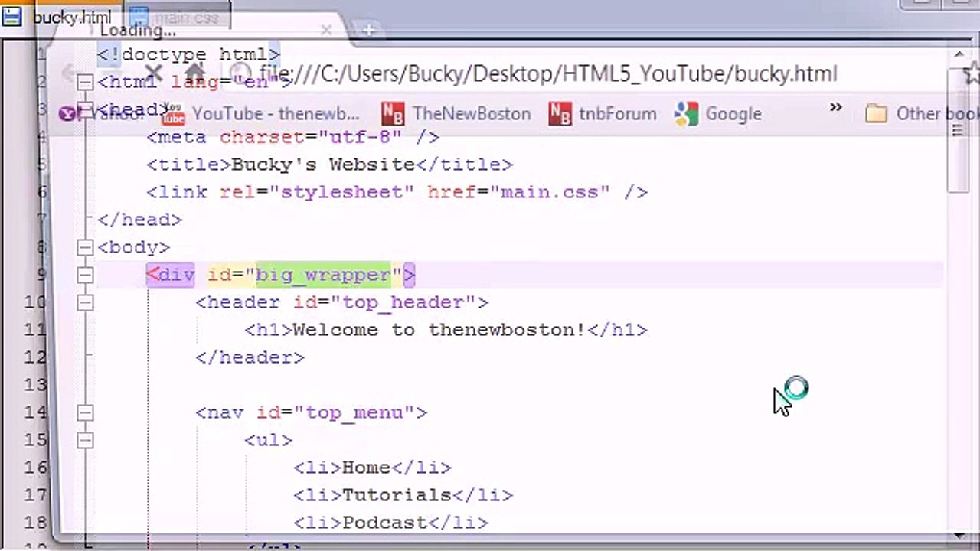The image size is (980, 551).
Task: Click the TheNewBoston bookmark favicon
Action: (393, 114)
